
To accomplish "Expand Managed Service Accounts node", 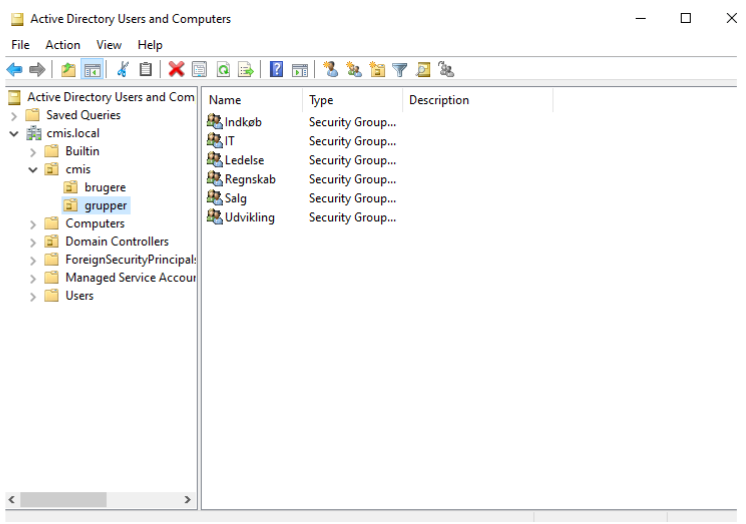I will tap(33, 278).
